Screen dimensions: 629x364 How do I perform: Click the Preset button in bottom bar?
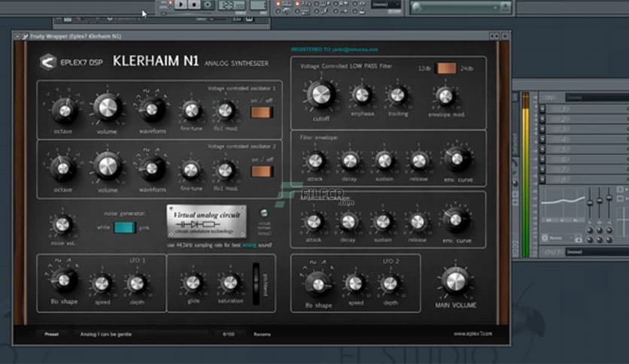pyautogui.click(x=52, y=334)
